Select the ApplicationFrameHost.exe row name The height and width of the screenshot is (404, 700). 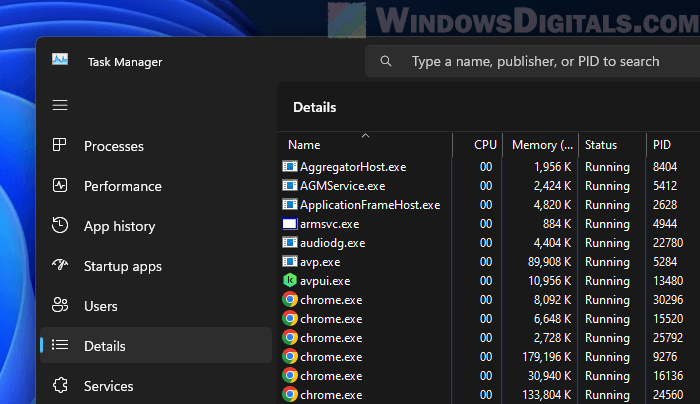pyautogui.click(x=370, y=205)
